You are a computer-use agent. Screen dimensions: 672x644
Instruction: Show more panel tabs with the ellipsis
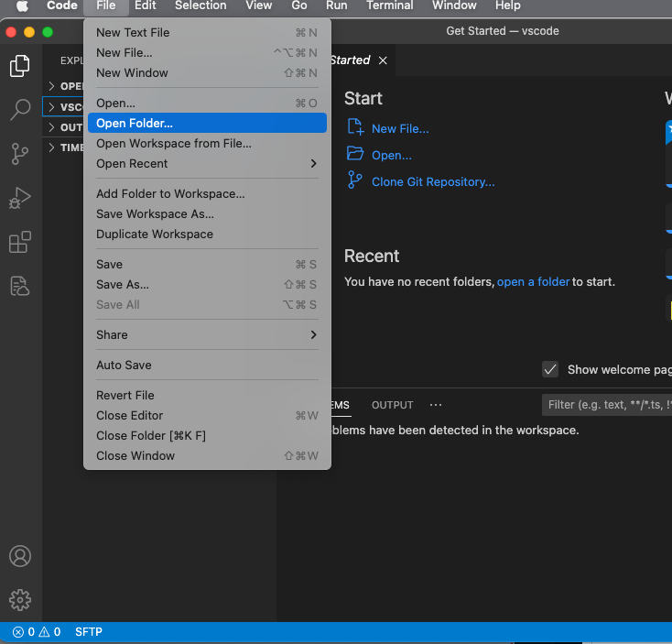coord(436,405)
